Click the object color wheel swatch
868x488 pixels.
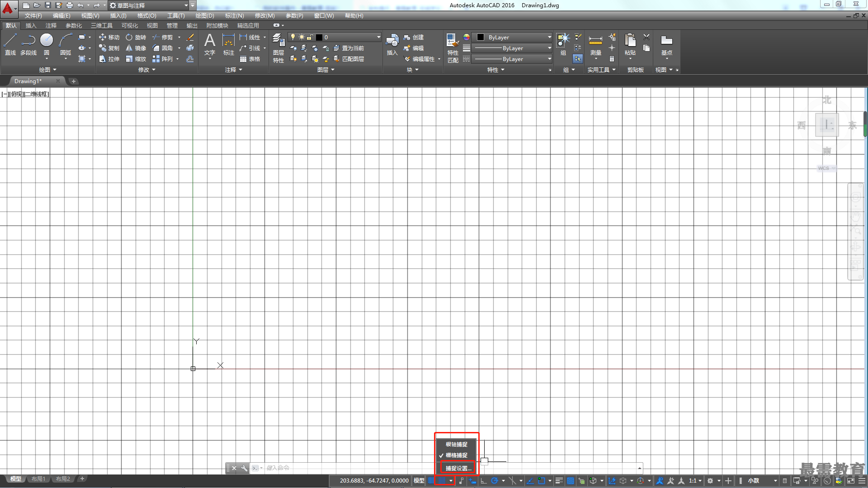point(466,37)
